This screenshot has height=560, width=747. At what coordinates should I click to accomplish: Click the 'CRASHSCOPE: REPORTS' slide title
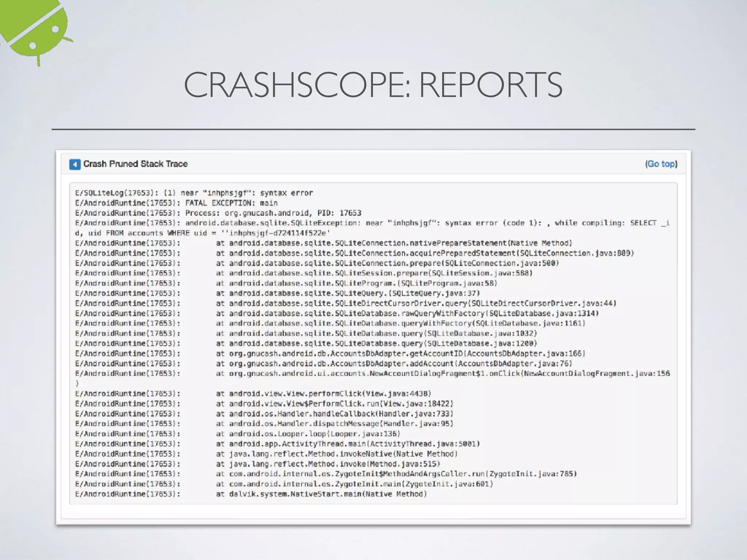coord(373,85)
